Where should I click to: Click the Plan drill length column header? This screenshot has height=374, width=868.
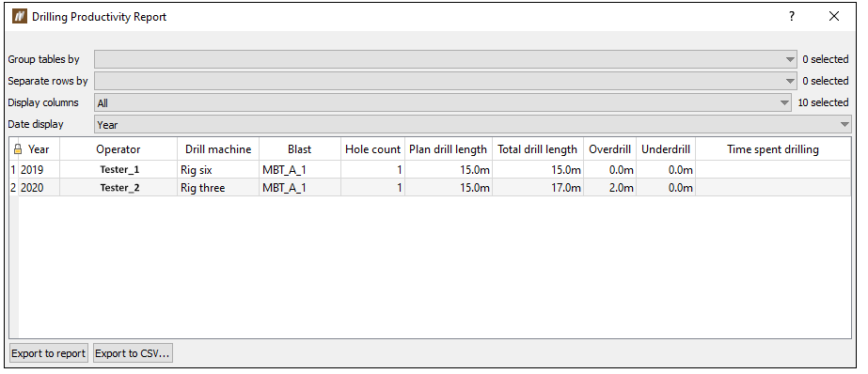(x=449, y=149)
